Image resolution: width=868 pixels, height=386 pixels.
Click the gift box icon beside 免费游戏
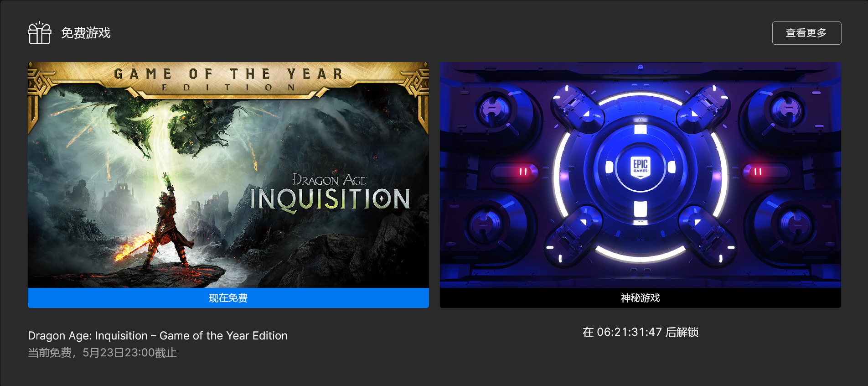click(x=39, y=33)
